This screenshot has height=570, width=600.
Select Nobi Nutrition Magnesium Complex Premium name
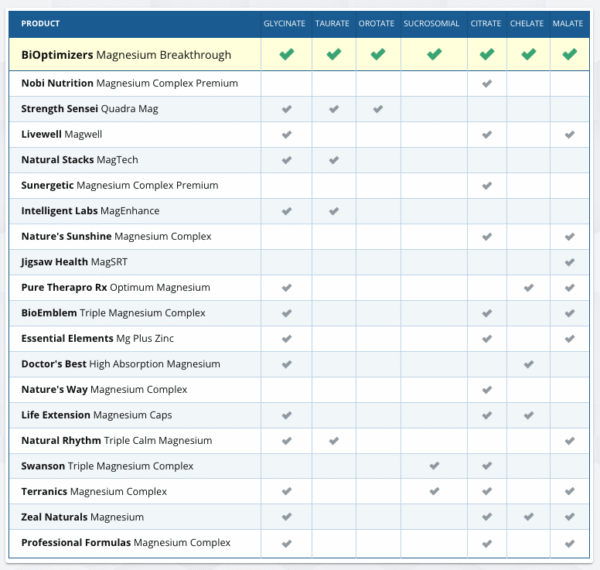pos(129,83)
